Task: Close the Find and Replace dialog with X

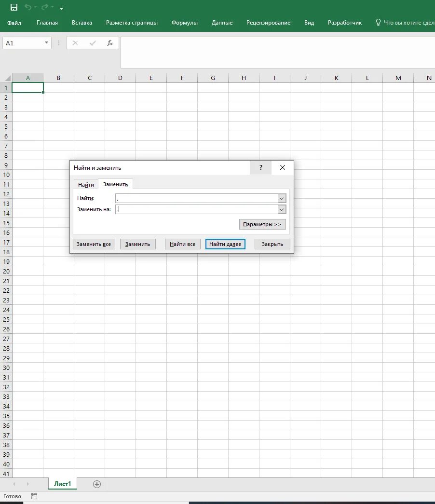Action: click(283, 167)
